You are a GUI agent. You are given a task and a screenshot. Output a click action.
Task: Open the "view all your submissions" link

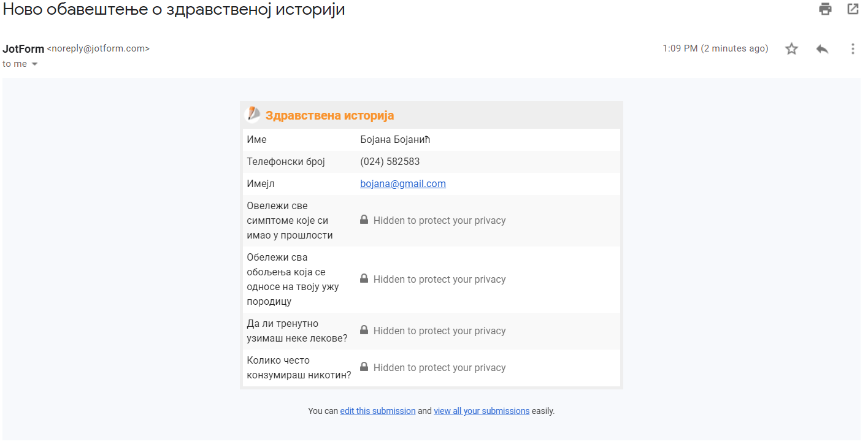(x=481, y=411)
